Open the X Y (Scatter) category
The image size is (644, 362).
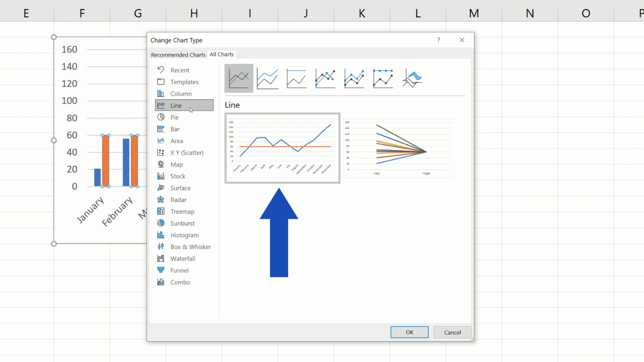pos(187,153)
